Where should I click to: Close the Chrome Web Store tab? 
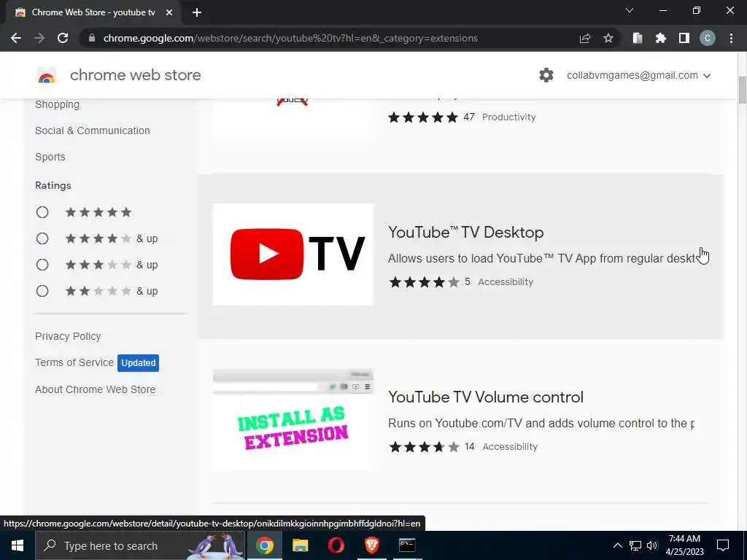pyautogui.click(x=169, y=12)
